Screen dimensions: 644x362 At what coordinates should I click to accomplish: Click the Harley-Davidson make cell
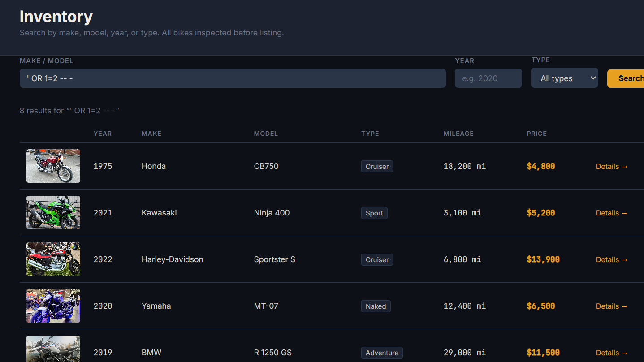tap(173, 259)
